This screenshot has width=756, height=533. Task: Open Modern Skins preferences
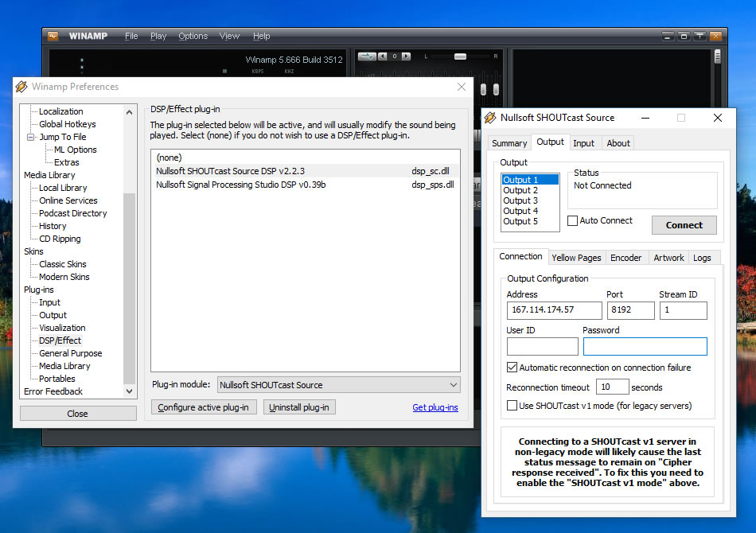click(64, 277)
